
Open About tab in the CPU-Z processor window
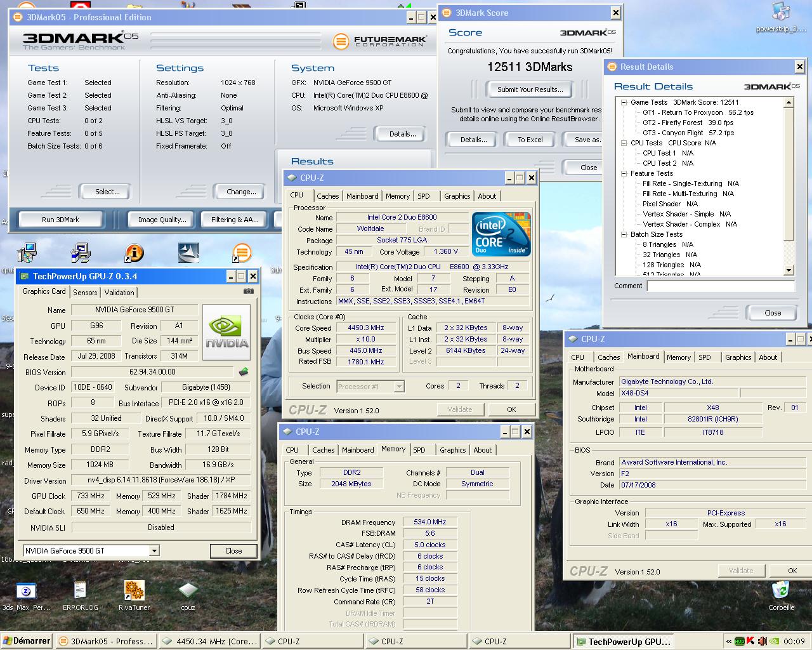coord(487,196)
